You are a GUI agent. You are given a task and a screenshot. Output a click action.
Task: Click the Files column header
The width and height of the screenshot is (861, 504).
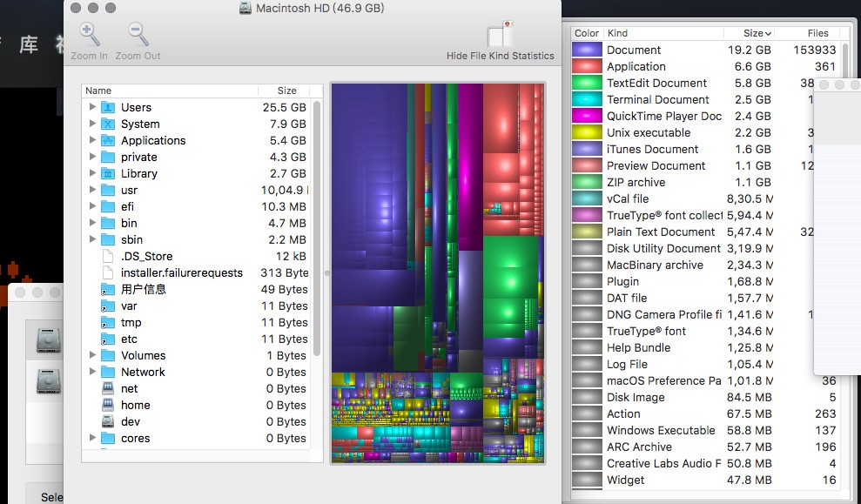tap(807, 33)
